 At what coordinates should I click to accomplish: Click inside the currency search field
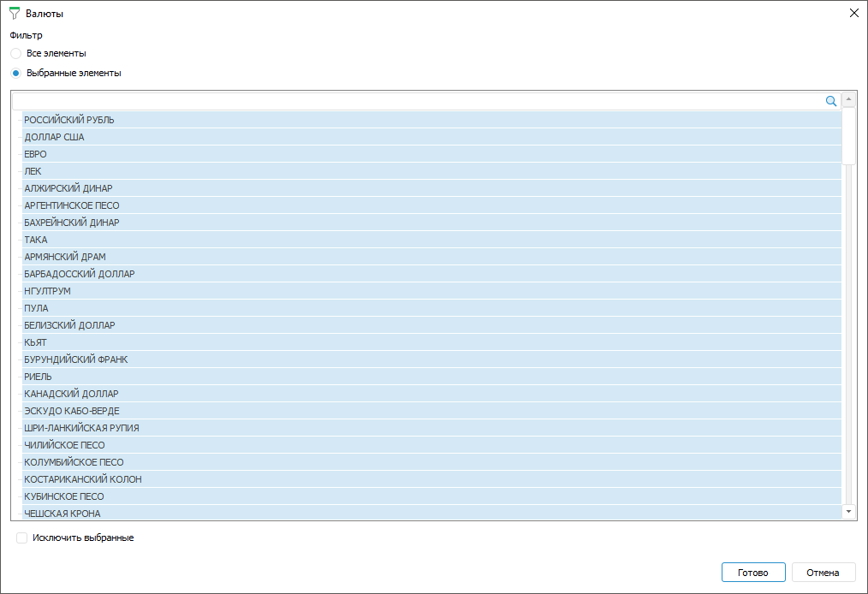419,101
